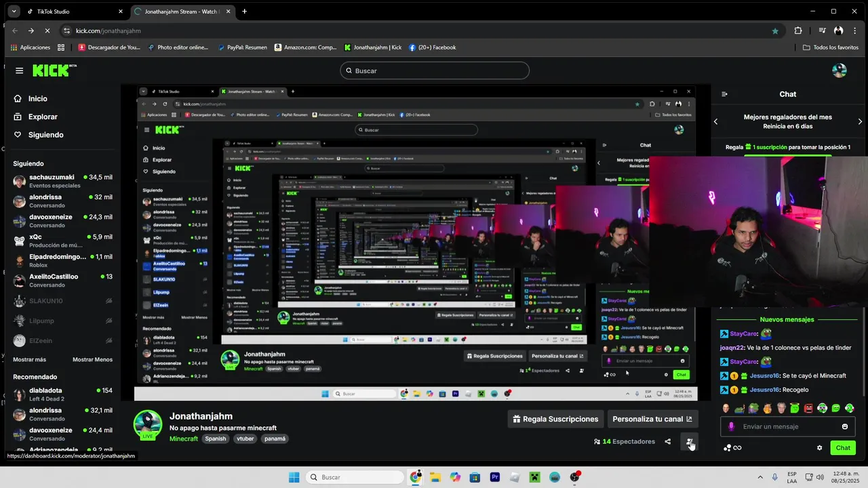Open Aplicaciones apps shortcut

point(31,47)
